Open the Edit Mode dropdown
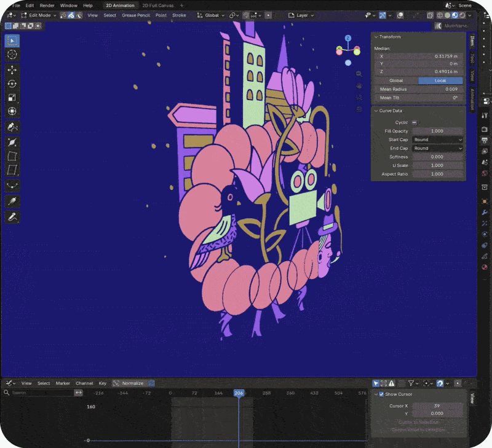 point(39,15)
